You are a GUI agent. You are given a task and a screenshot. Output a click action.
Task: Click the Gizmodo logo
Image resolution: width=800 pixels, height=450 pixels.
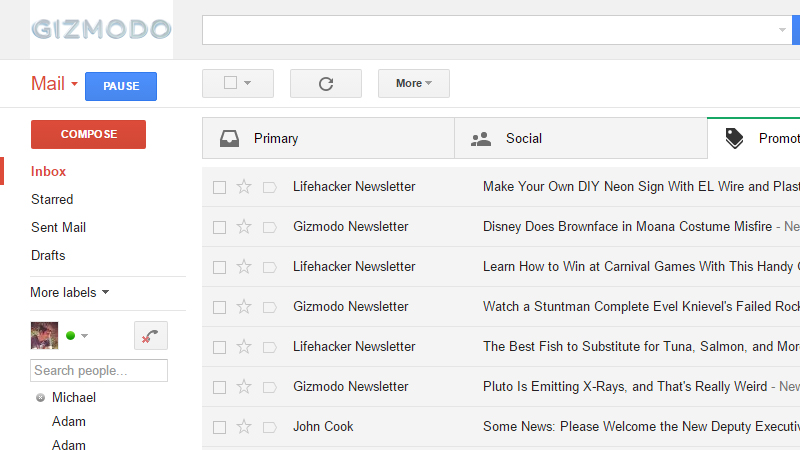click(x=102, y=29)
